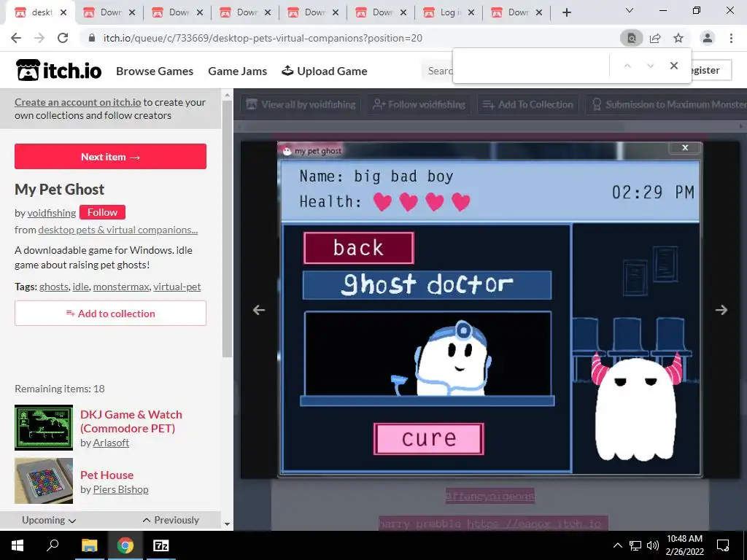The height and width of the screenshot is (560, 747).
Task: Go to the Next item
Action: coord(111,156)
